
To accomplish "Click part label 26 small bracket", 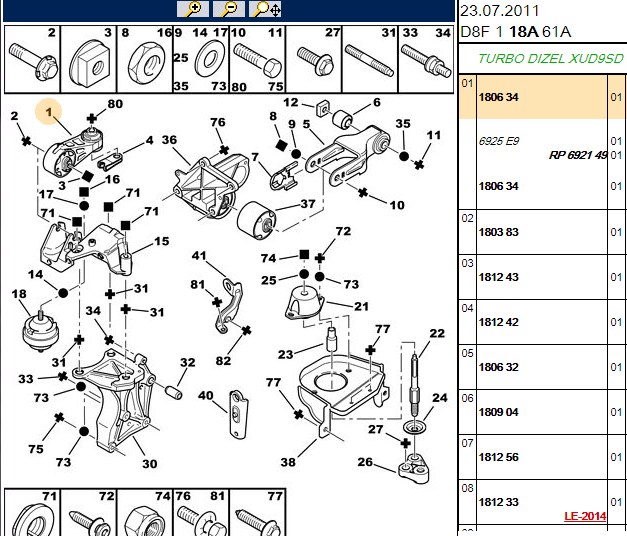I will click(365, 462).
